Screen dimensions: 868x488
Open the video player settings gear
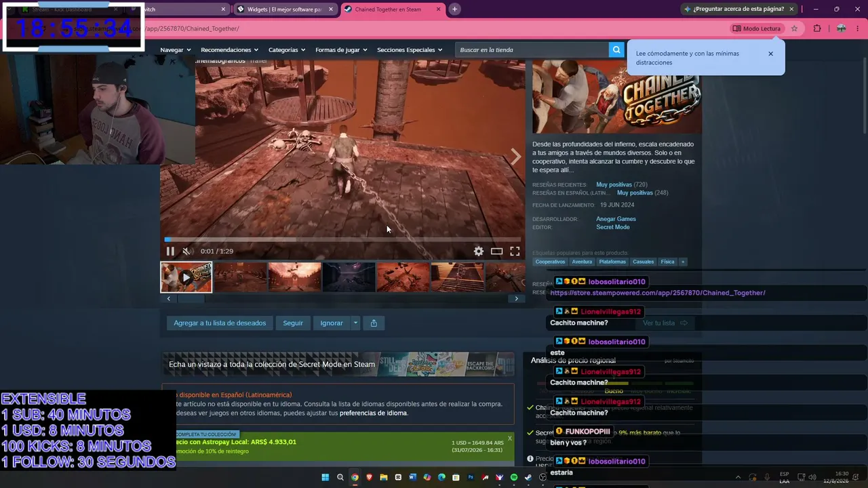(479, 251)
